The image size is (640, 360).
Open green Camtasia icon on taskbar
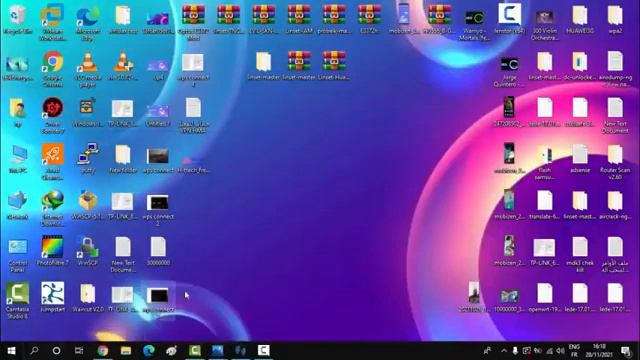[x=195, y=351]
